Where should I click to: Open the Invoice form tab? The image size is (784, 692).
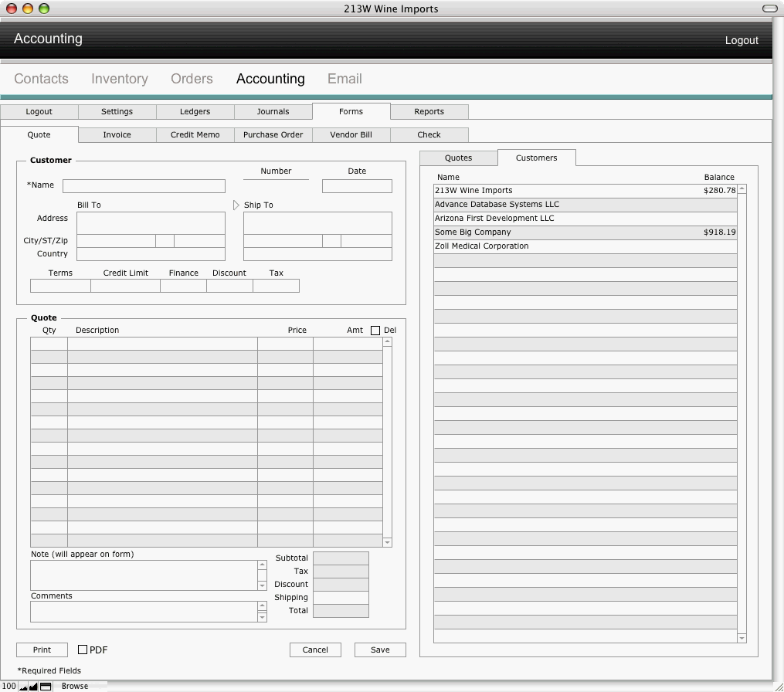[x=117, y=134]
